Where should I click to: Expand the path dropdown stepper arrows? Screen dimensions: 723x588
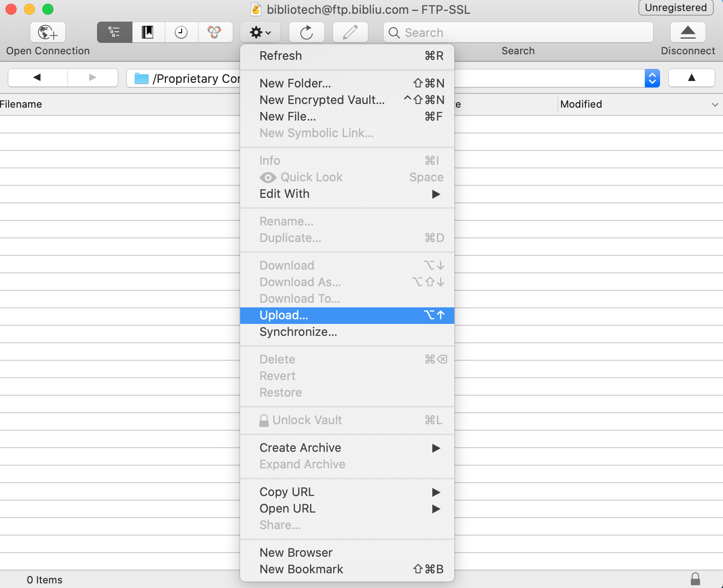pos(652,78)
